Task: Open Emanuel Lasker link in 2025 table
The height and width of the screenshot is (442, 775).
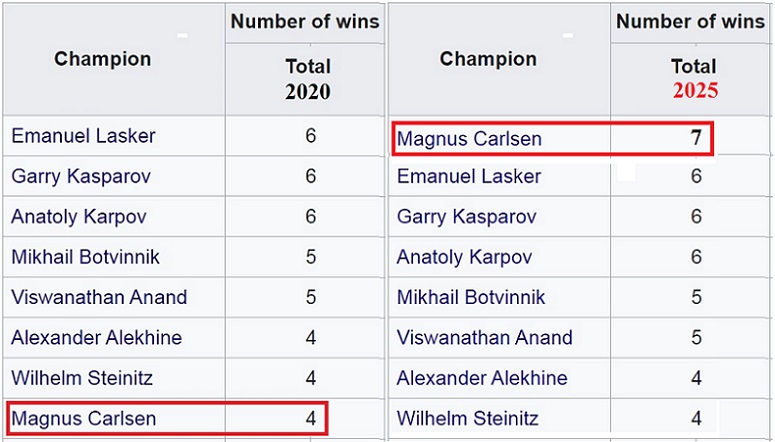Action: tap(469, 177)
